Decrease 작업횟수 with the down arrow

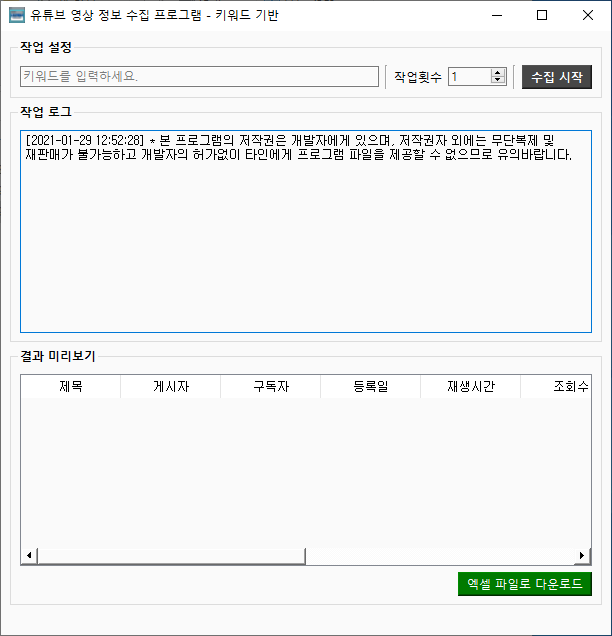pos(498,80)
